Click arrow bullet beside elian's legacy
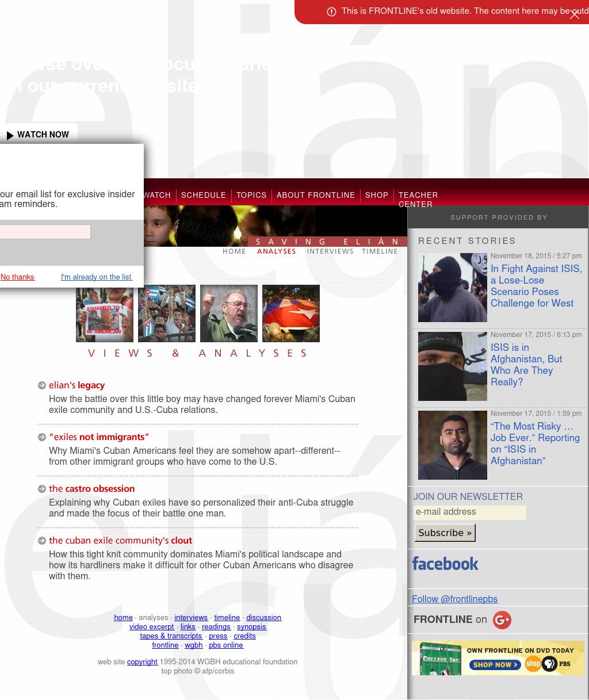The width and height of the screenshot is (589, 700). 42,385
